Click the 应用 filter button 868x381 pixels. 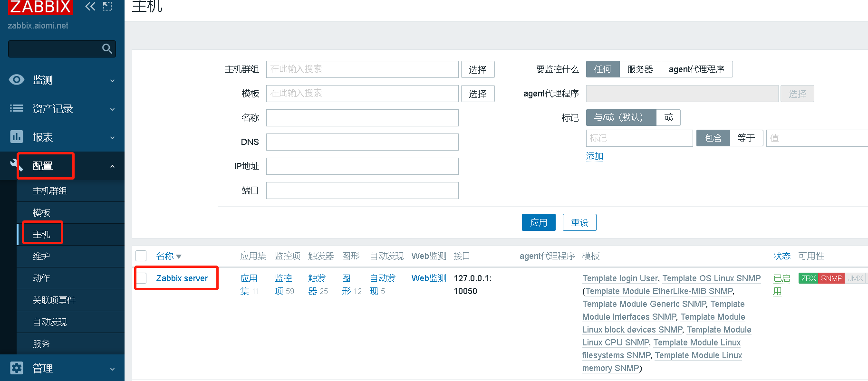(x=539, y=222)
